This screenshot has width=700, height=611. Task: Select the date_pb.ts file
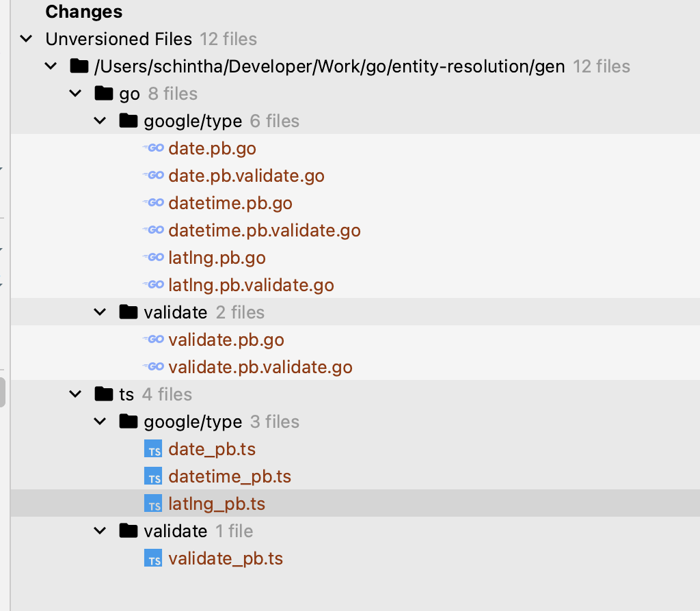[212, 449]
